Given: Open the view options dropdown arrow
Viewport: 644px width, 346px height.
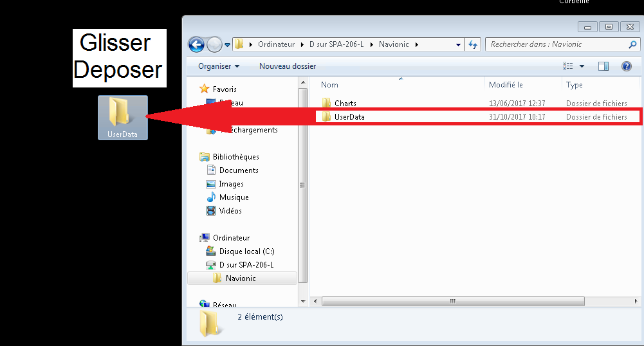Looking at the screenshot, I should tap(582, 66).
